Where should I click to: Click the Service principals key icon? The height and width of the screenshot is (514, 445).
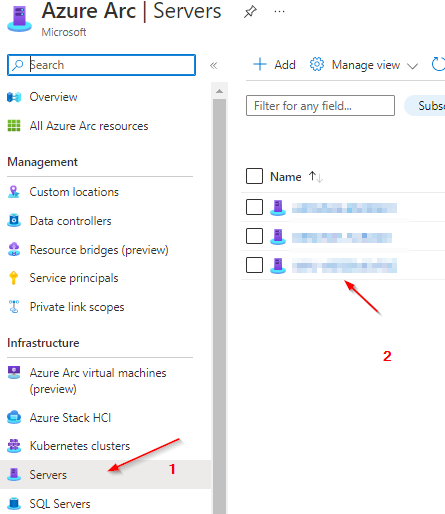pyautogui.click(x=14, y=278)
